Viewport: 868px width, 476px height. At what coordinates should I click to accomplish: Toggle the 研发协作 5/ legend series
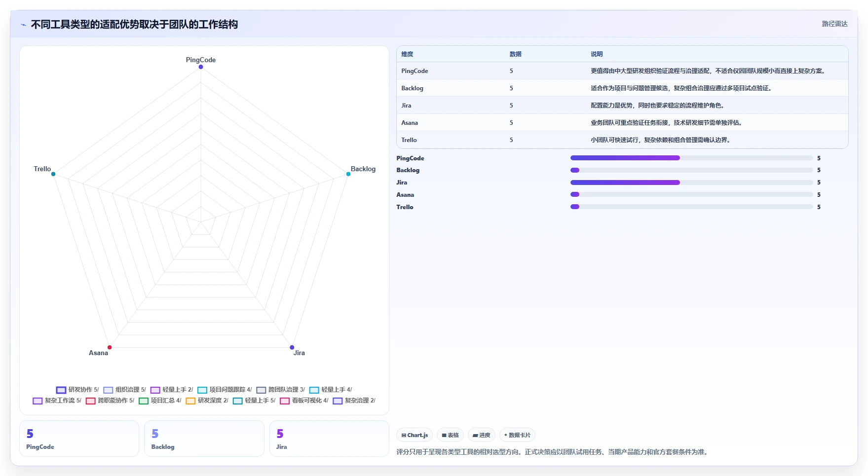(77, 390)
